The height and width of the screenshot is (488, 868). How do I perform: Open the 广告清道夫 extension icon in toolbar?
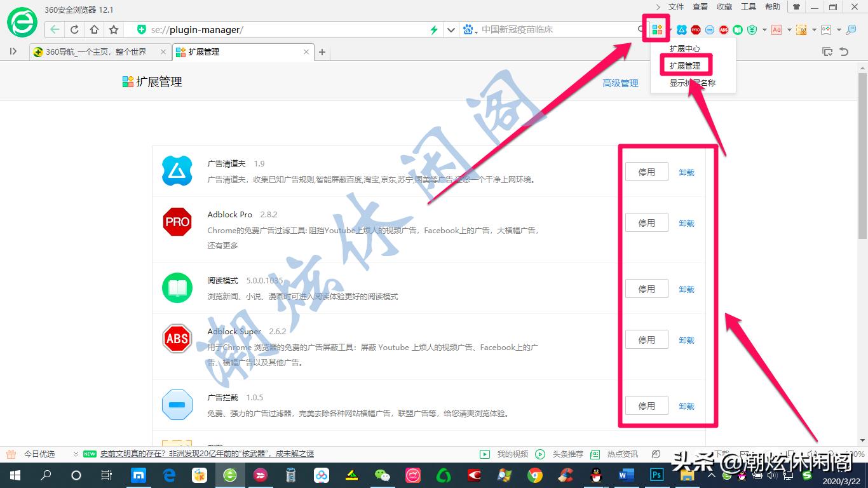[682, 29]
